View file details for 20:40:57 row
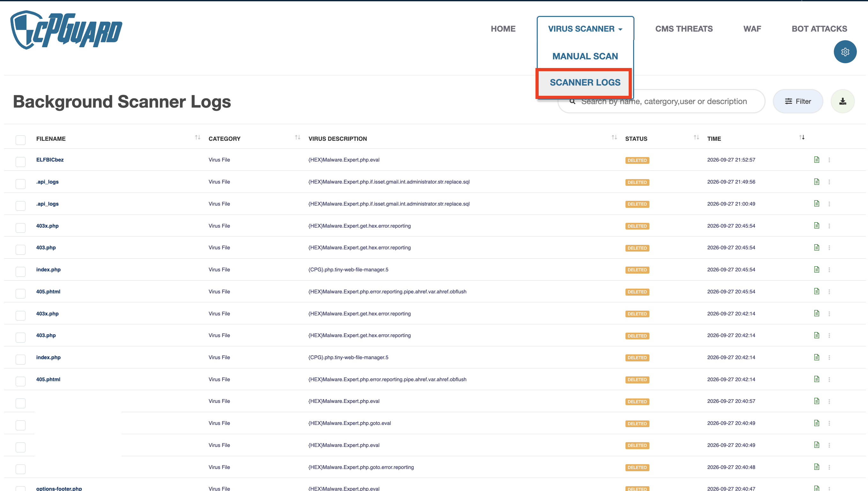This screenshot has height=491, width=868. tap(816, 401)
